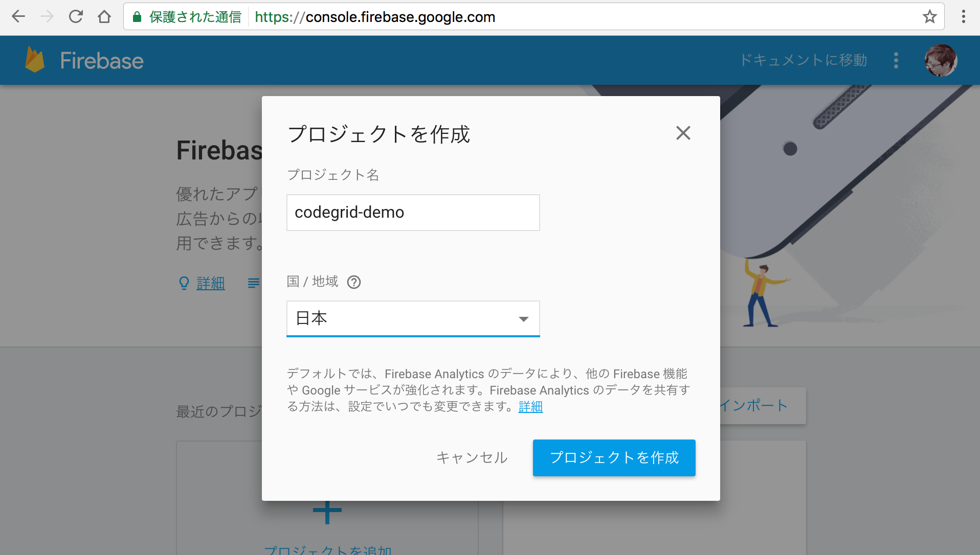Open the 詳細 link on background page
The height and width of the screenshot is (555, 980).
point(211,283)
